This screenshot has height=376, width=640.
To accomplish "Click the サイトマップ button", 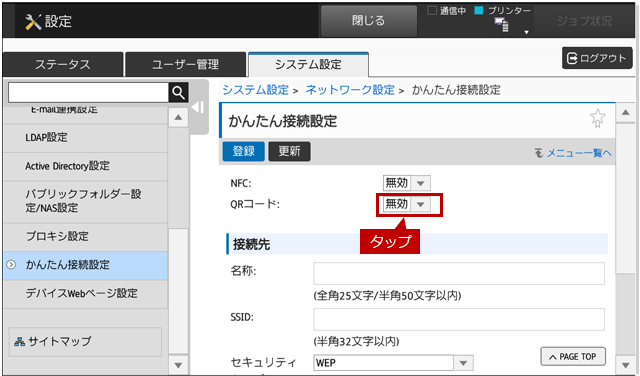I will click(x=85, y=342).
